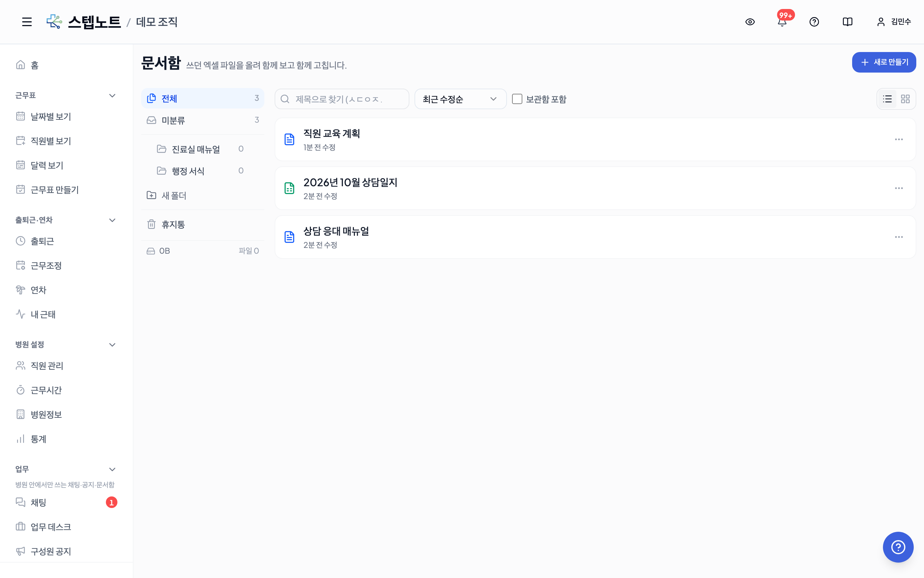
Task: Open the 최근 수정순 sort dropdown
Action: [x=460, y=99]
